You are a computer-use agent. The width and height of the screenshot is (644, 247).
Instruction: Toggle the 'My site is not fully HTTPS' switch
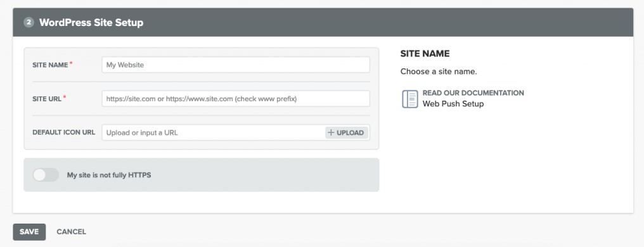point(46,175)
